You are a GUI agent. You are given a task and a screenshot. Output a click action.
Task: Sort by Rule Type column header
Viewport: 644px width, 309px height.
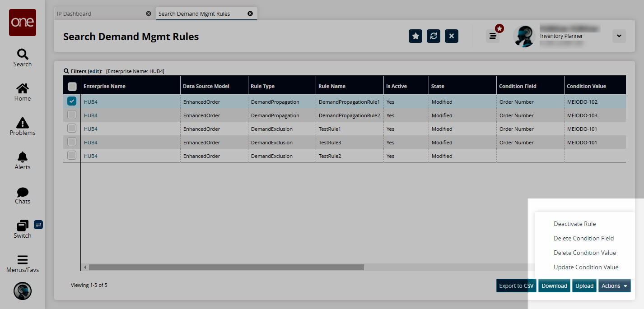[282, 86]
